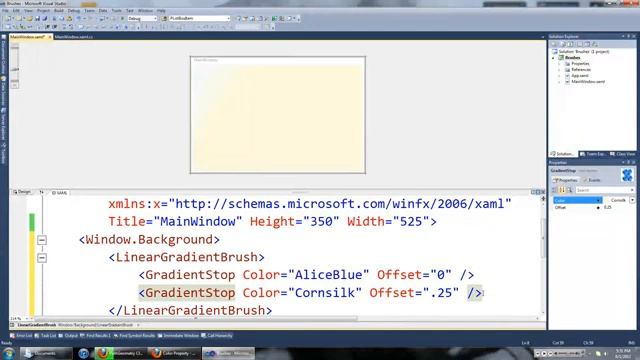
Task: Toggle categorized view in Properties panel
Action: [x=555, y=190]
